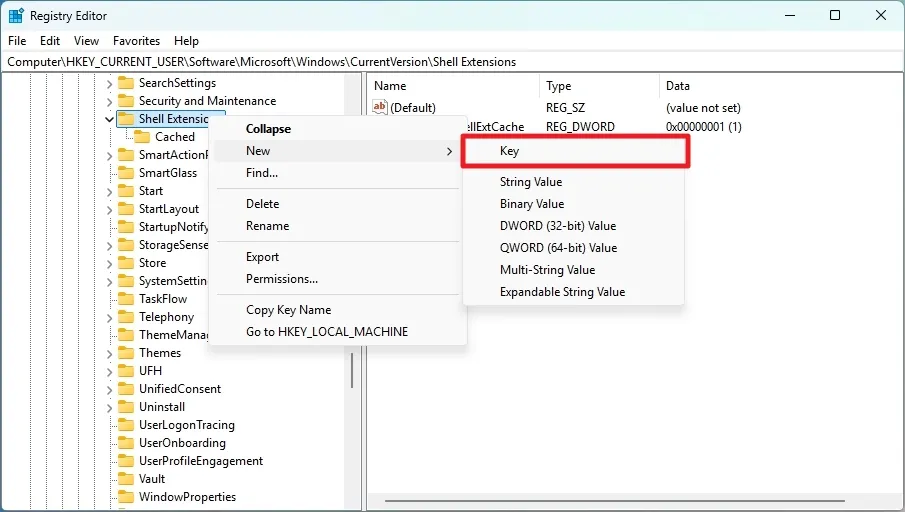
Task: Click the UserOnboarding folder icon
Action: tap(126, 443)
